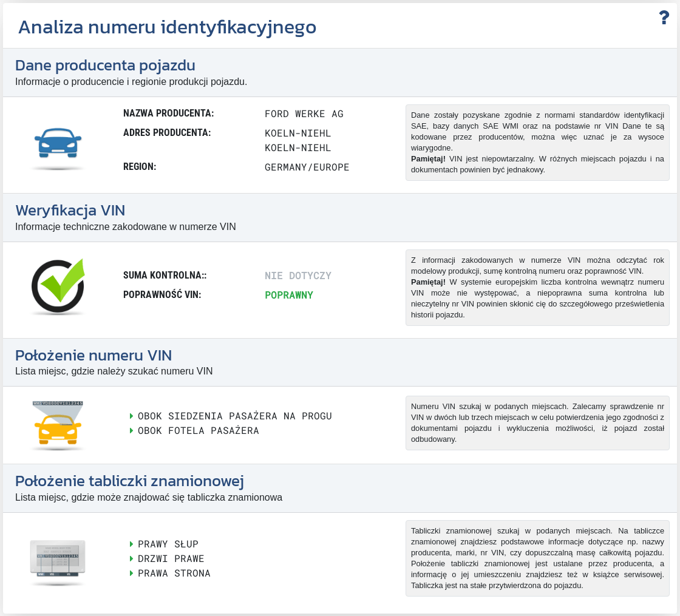680x616 pixels.
Task: Click the 'Położenie numeru VIN' heading
Action: (93, 356)
